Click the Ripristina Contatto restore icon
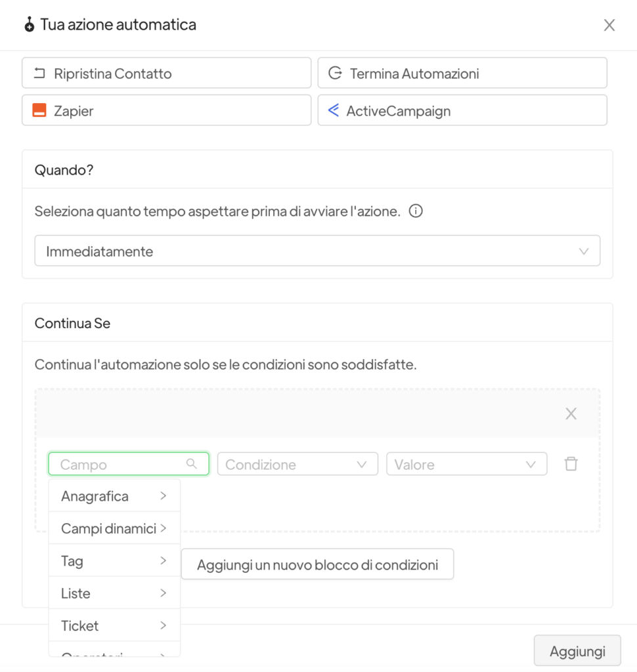Viewport: 637px width, 672px height. coord(39,73)
